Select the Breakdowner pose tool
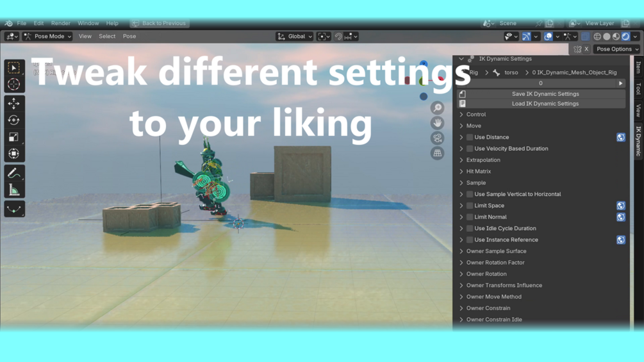644x362 pixels. click(x=14, y=210)
